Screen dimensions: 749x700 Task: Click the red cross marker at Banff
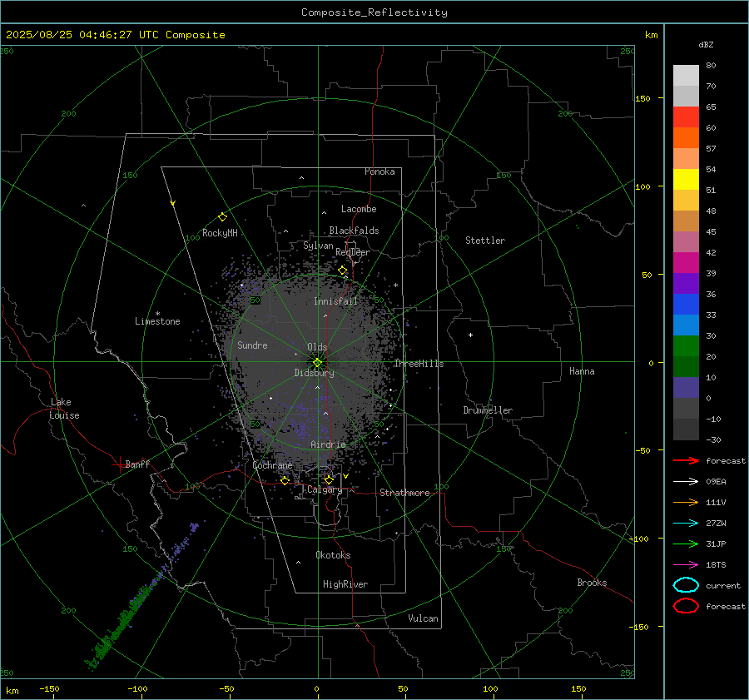[x=119, y=464]
